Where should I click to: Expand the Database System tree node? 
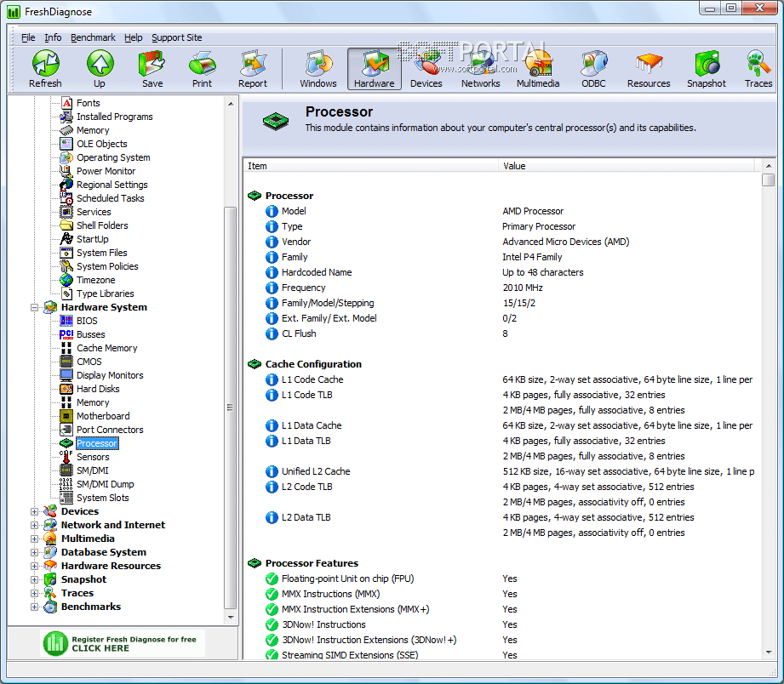(x=35, y=553)
